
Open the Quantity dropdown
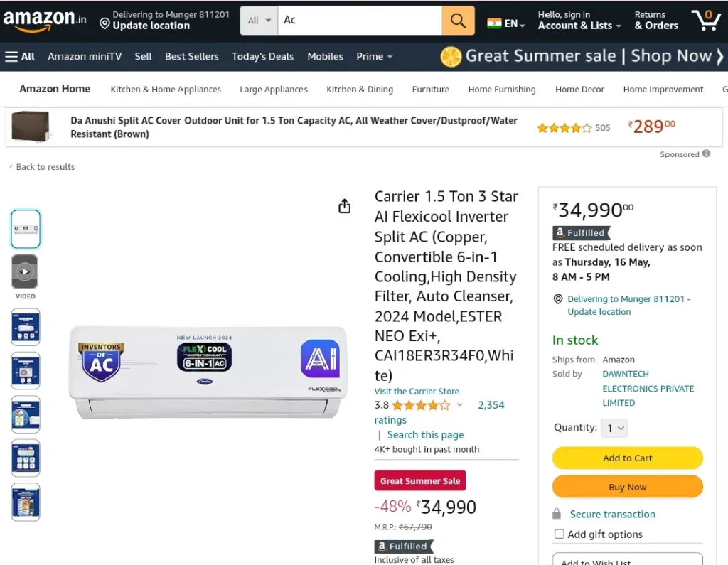[x=614, y=428]
